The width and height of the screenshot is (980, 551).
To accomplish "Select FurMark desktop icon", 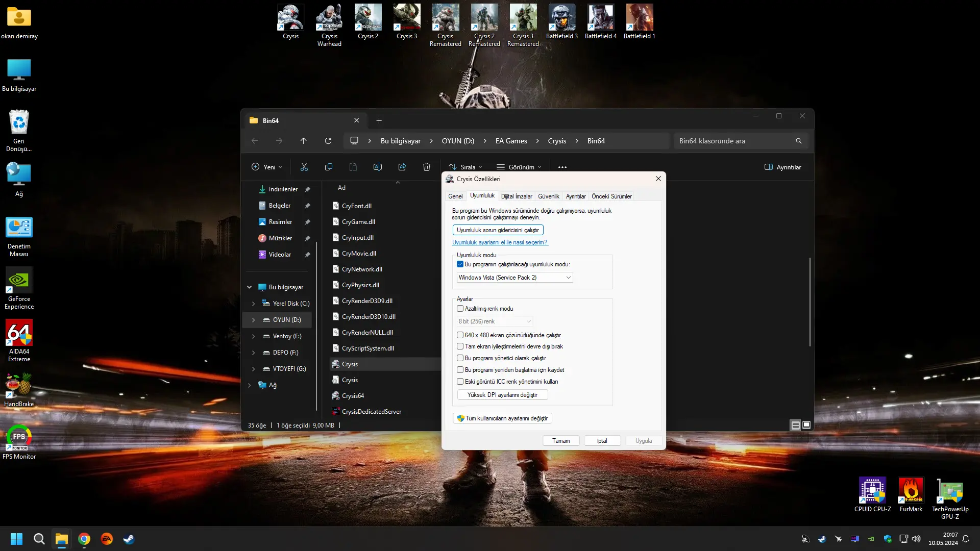I will tap(911, 495).
